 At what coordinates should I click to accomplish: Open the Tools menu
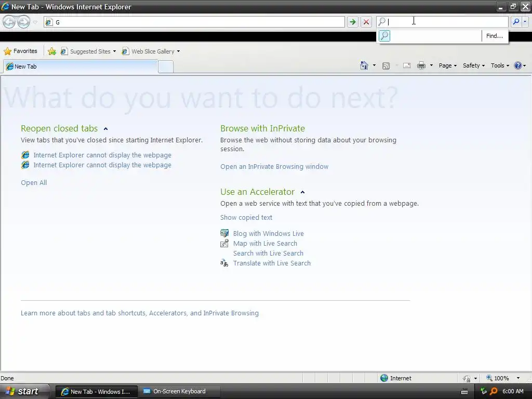500,65
